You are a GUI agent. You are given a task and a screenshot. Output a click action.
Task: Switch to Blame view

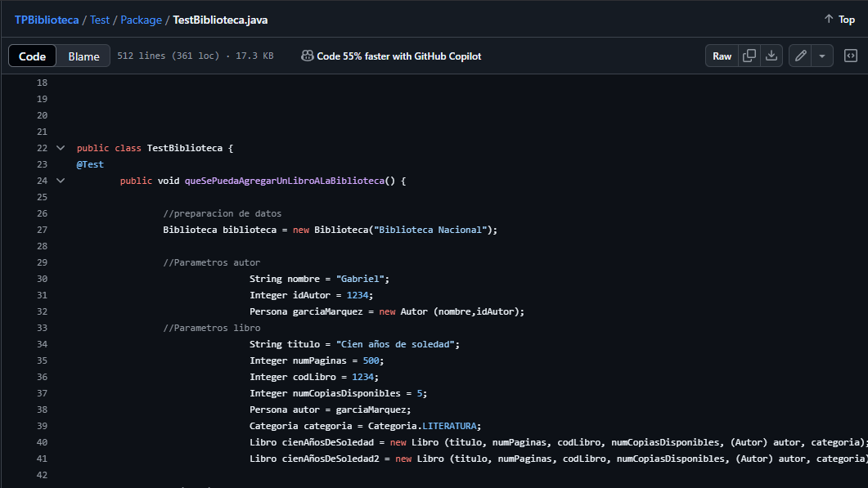coord(83,56)
